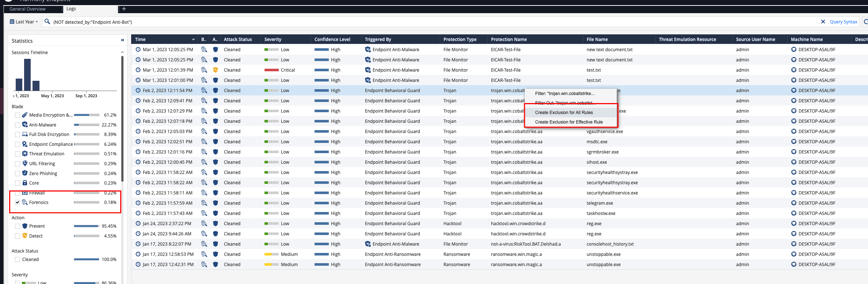Click forensics icon on Mar 1 12:01:39 PM row
Screen dimensions: 868x284
pyautogui.click(x=204, y=70)
